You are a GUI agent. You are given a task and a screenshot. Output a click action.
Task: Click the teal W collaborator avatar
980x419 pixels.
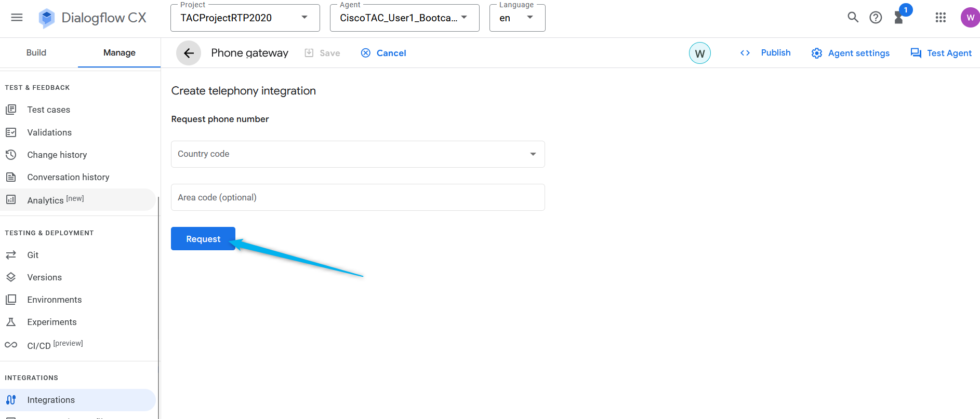point(700,53)
